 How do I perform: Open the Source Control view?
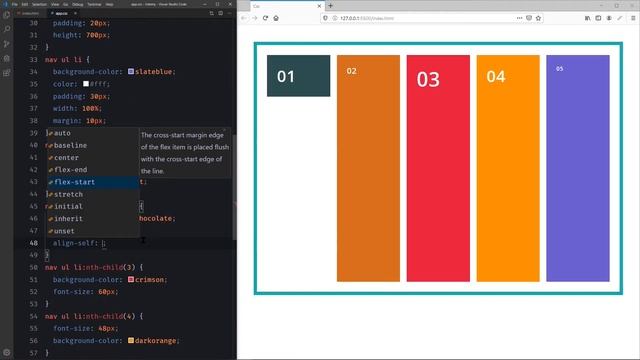pos(7,44)
